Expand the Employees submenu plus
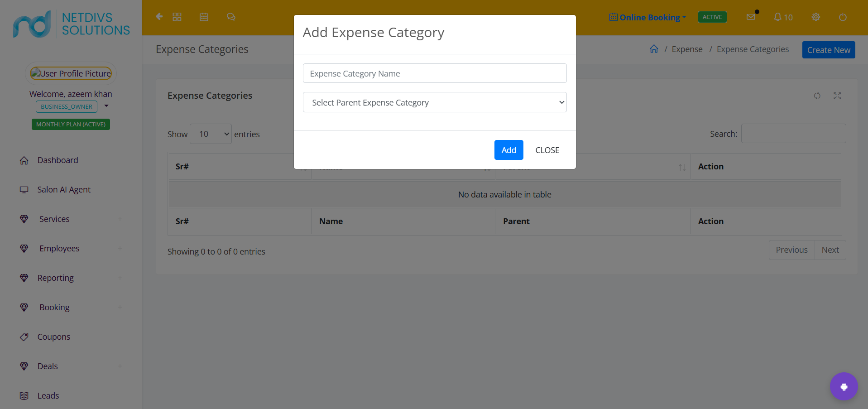Image resolution: width=868 pixels, height=409 pixels. pyautogui.click(x=120, y=248)
